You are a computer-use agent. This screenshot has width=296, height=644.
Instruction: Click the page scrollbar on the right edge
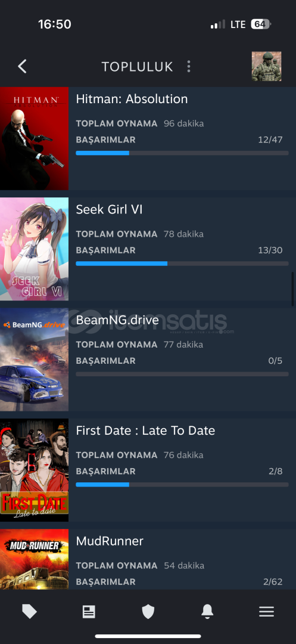(292, 289)
